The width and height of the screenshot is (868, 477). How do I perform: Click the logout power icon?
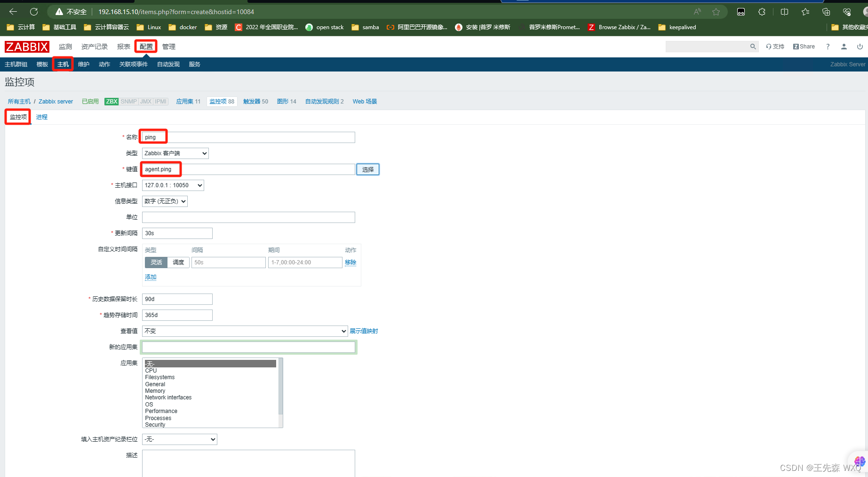860,47
